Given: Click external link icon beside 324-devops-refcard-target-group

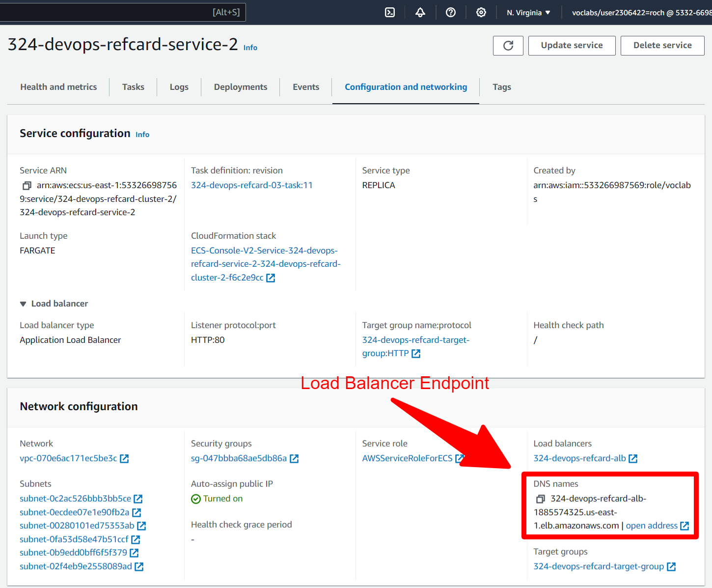Looking at the screenshot, I should 671,567.
